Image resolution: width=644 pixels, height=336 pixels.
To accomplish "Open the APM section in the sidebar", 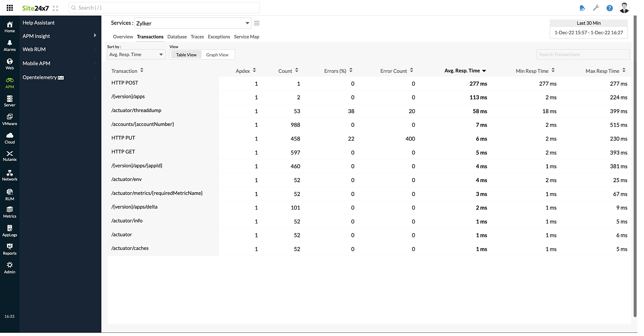I will (x=10, y=82).
